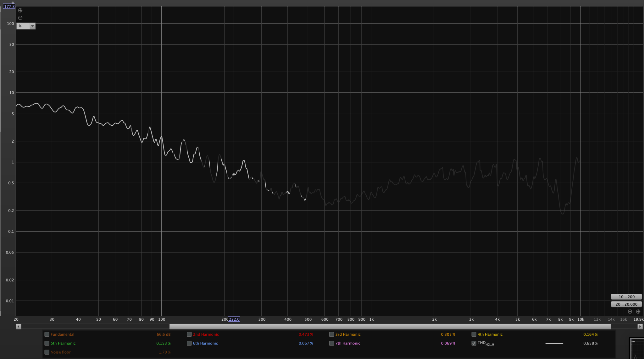Screen dimensions: 644x359
Task: Enable the 7th Harmonic checkbox
Action: tap(331, 343)
